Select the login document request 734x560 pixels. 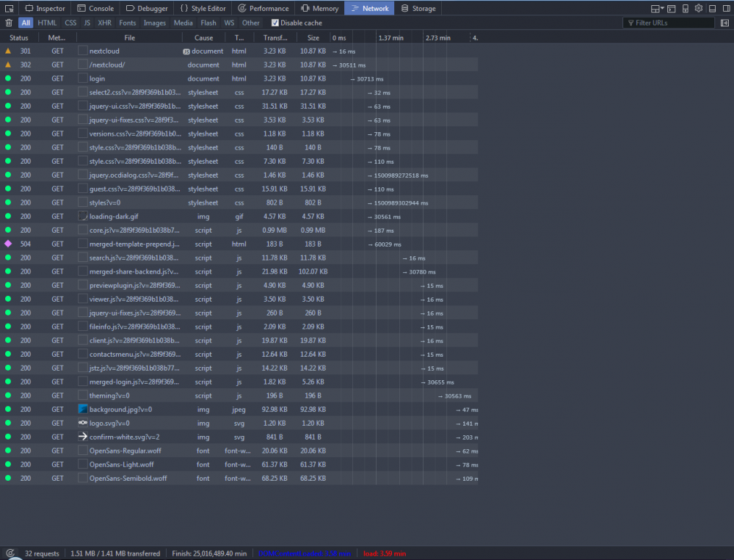pos(239,79)
